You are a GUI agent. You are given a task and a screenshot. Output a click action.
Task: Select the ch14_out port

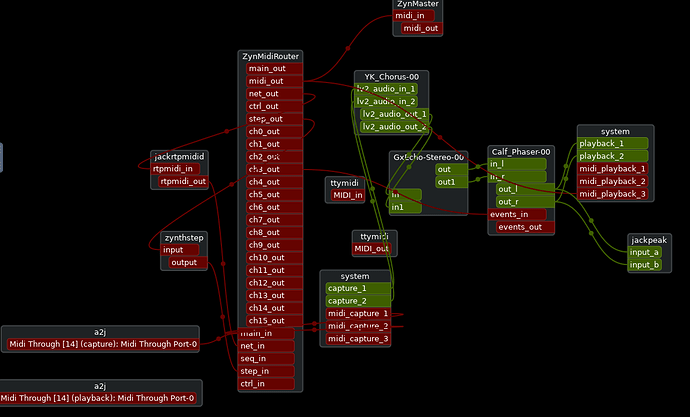[275, 308]
